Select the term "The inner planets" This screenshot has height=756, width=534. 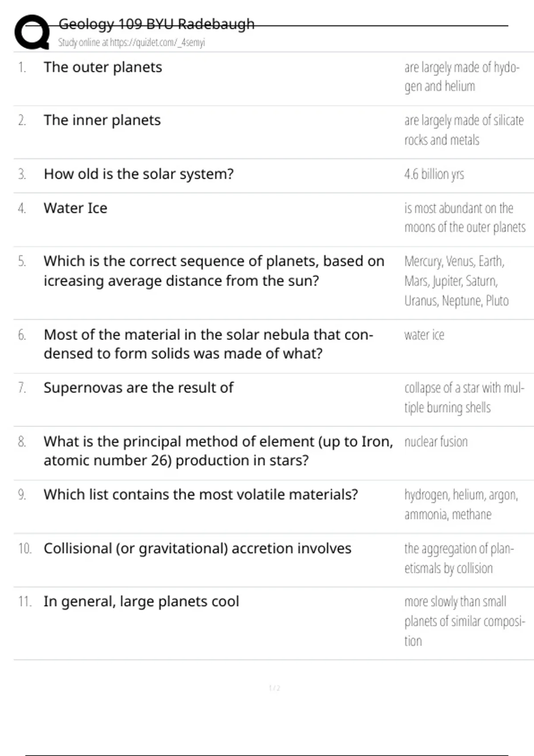point(102,120)
